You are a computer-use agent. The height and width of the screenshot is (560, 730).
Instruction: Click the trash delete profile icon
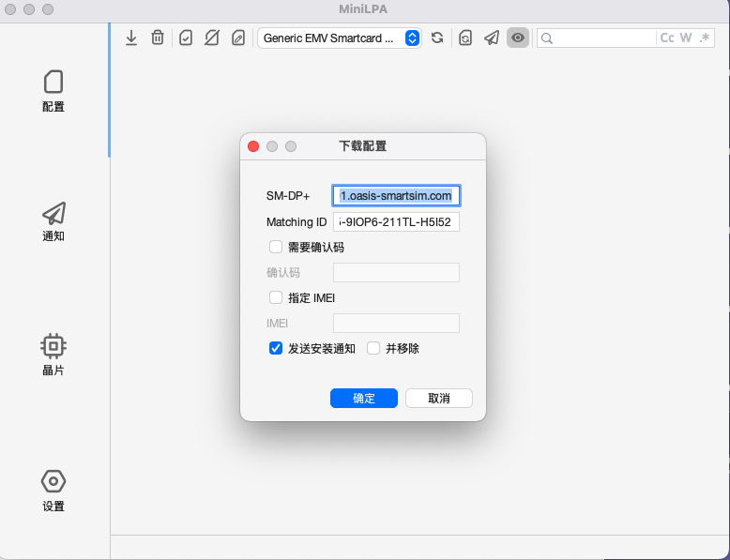point(158,38)
